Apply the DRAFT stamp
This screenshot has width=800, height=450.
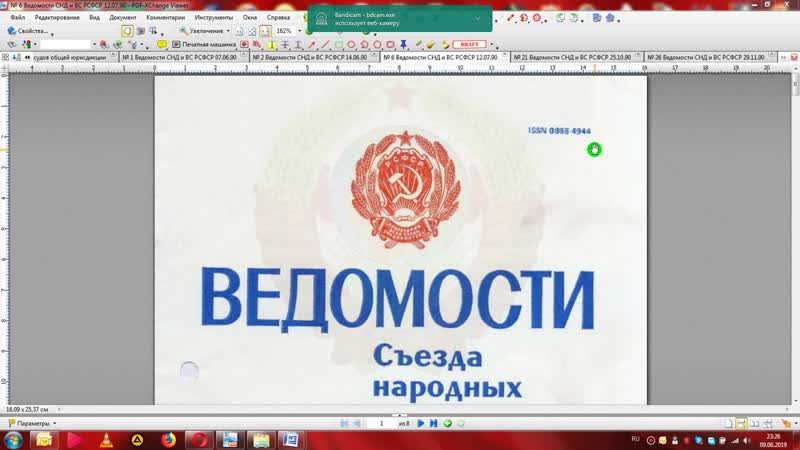pos(469,44)
